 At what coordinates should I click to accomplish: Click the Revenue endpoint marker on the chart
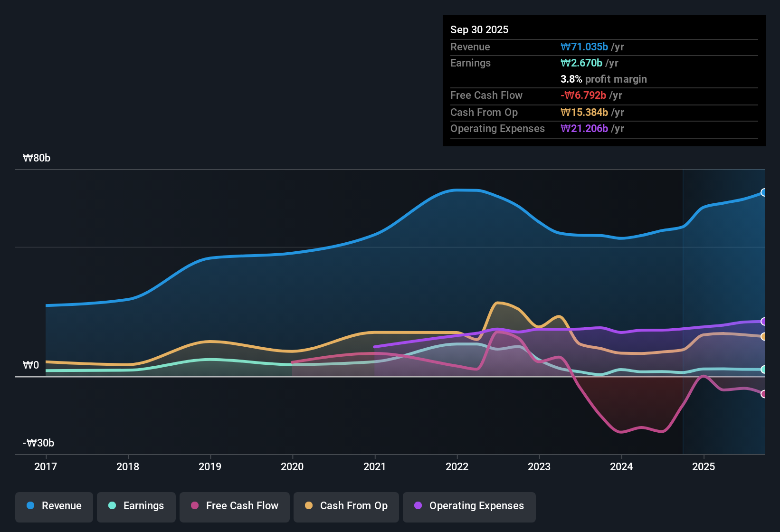764,192
